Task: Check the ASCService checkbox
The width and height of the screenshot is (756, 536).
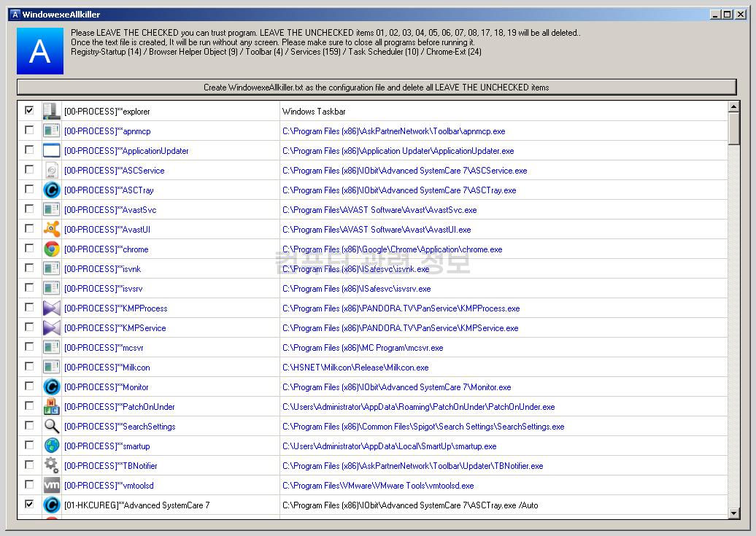Action: click(29, 170)
